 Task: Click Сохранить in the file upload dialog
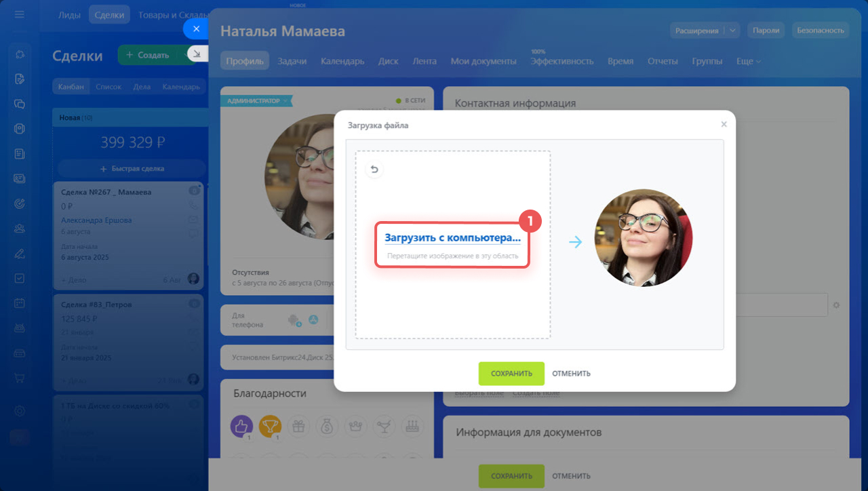[511, 374]
